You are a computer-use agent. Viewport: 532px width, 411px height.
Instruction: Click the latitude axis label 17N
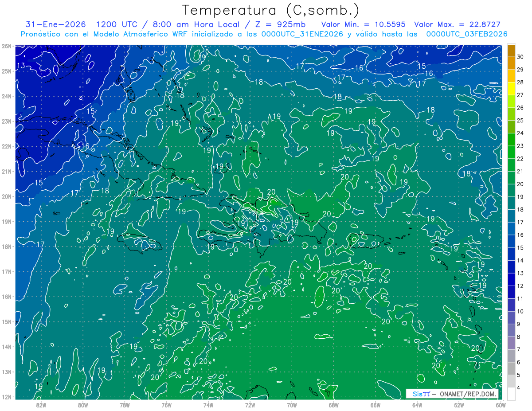coord(6,271)
